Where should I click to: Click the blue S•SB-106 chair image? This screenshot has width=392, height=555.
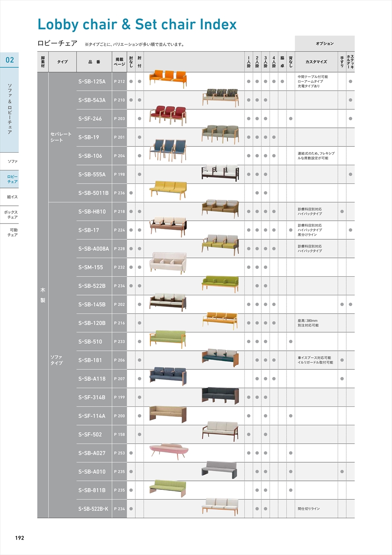168,151
